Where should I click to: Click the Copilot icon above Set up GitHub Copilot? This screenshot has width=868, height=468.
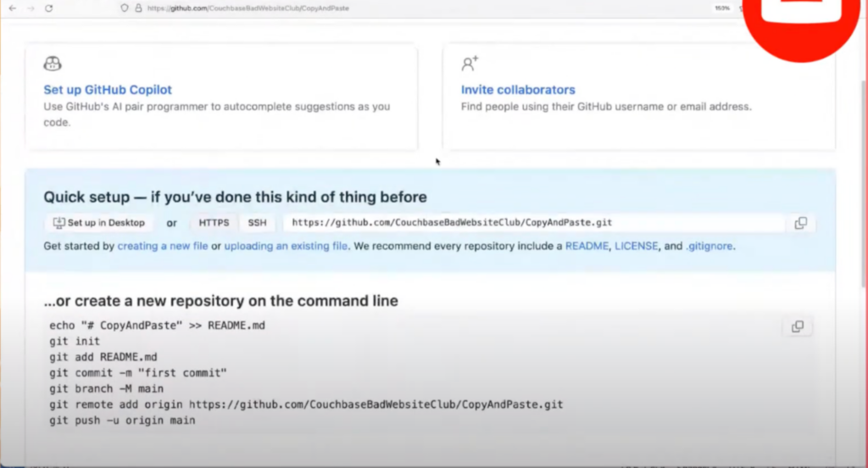(x=53, y=64)
